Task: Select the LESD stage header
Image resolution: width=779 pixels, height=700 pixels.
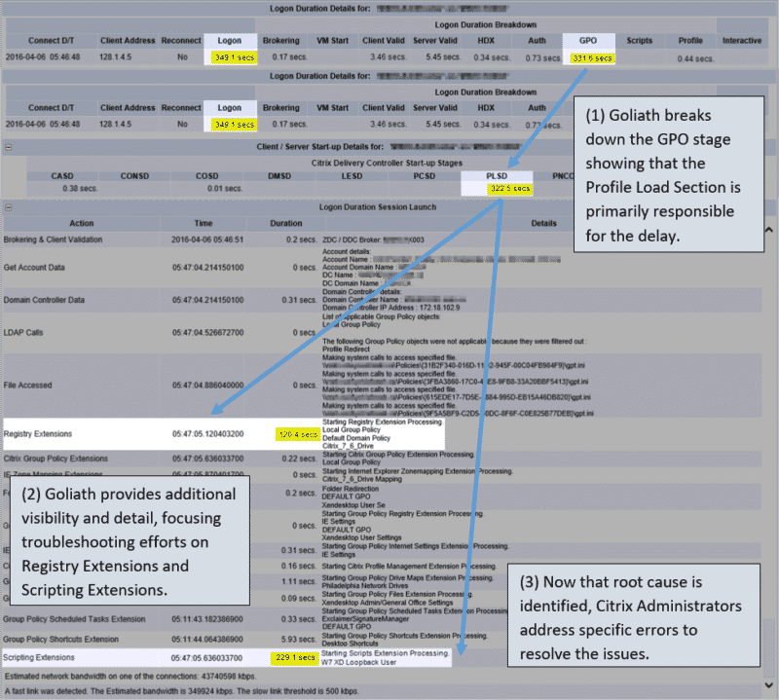Action: pos(352,176)
